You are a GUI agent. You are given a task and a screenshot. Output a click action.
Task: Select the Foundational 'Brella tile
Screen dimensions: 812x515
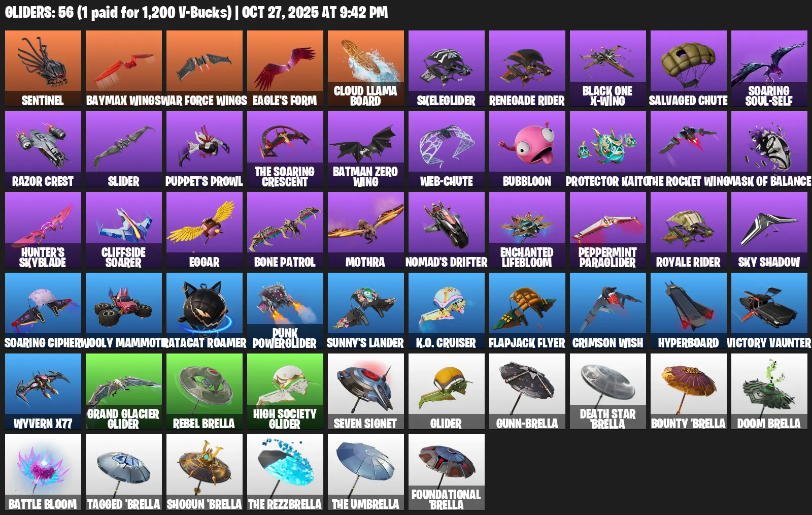pos(447,472)
